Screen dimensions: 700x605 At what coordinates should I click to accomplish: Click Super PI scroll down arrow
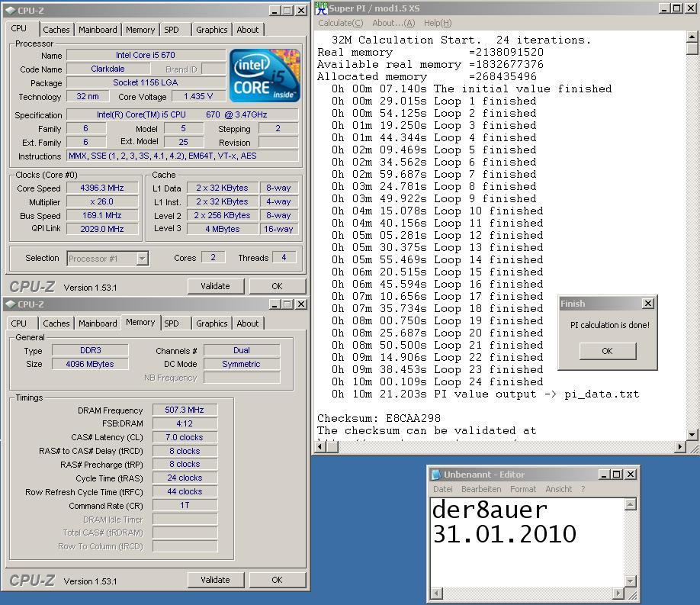(x=692, y=434)
